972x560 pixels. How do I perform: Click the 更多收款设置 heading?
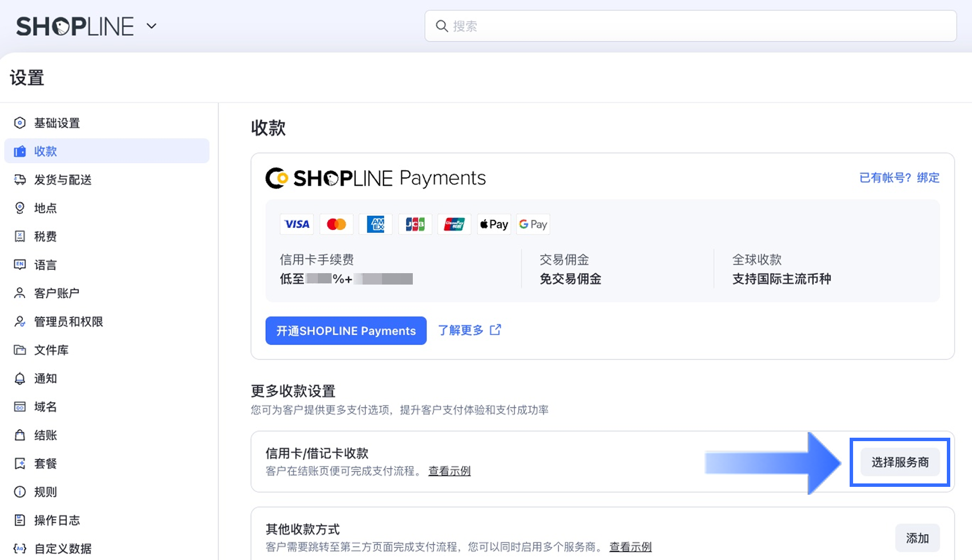pyautogui.click(x=293, y=391)
